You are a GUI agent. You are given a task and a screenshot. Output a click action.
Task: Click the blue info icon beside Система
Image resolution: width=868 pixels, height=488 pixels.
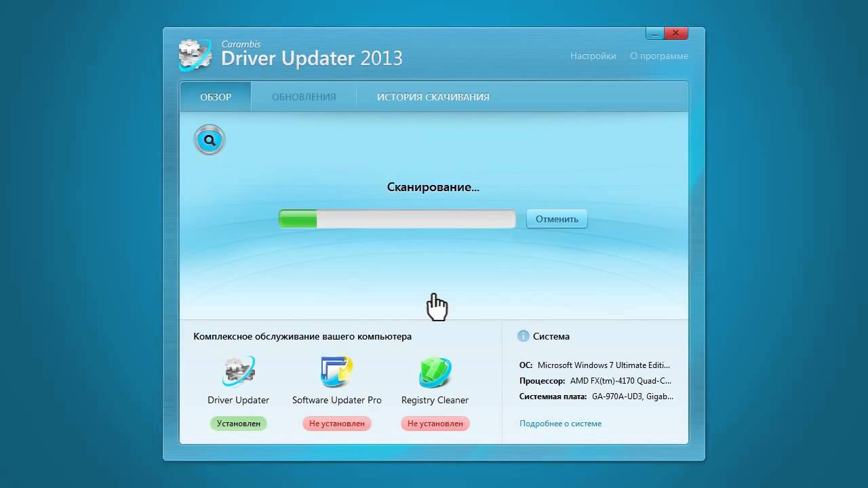pos(523,336)
